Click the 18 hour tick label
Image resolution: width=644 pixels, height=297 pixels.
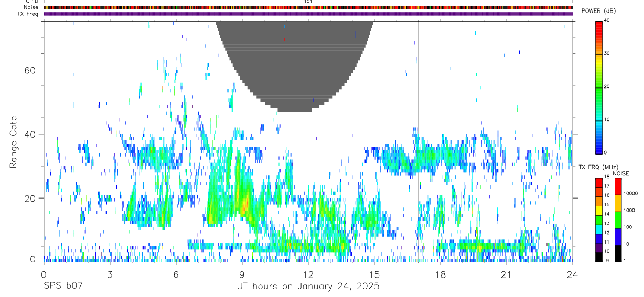[441, 274]
